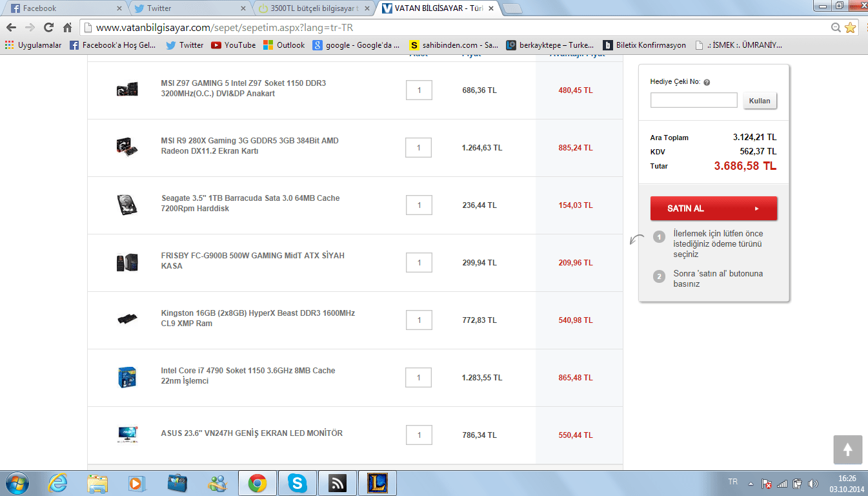Go back with the browser back arrow
Image resolution: width=868 pixels, height=496 pixels.
pyautogui.click(x=11, y=28)
